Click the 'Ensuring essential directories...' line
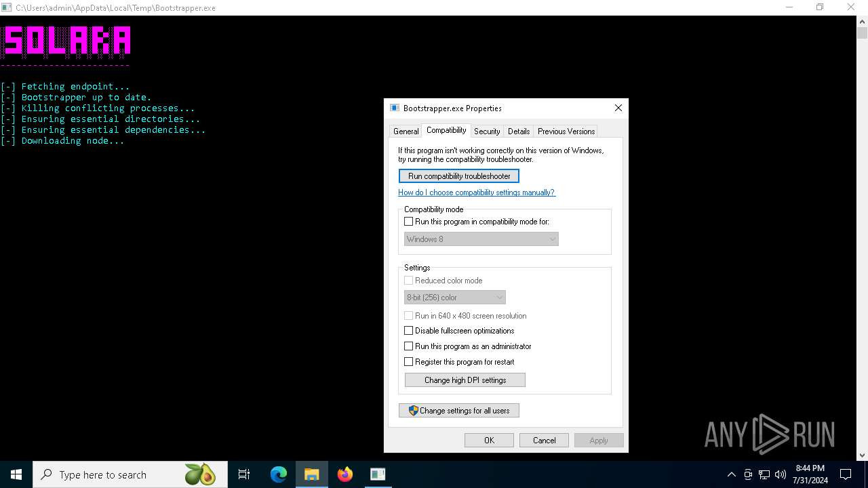 click(x=100, y=119)
